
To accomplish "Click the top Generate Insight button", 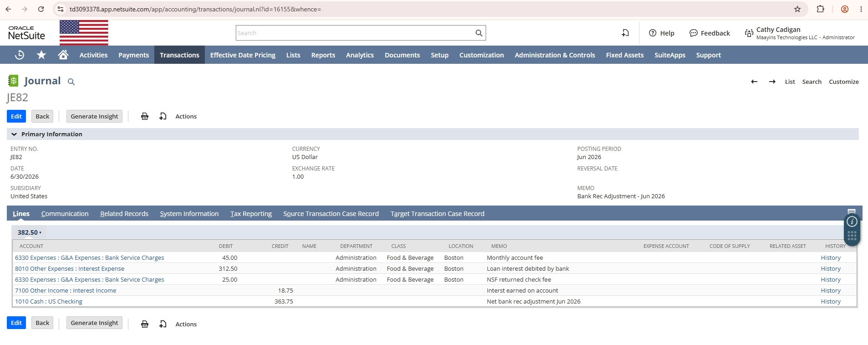I will pyautogui.click(x=94, y=116).
